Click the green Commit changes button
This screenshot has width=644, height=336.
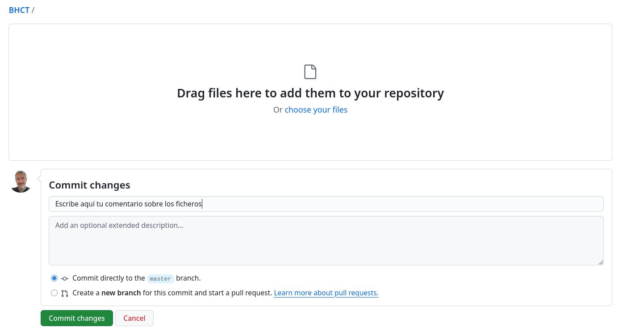click(77, 318)
